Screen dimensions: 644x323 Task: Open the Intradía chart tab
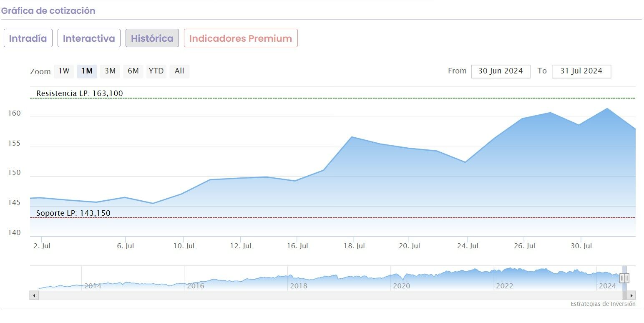(x=28, y=38)
